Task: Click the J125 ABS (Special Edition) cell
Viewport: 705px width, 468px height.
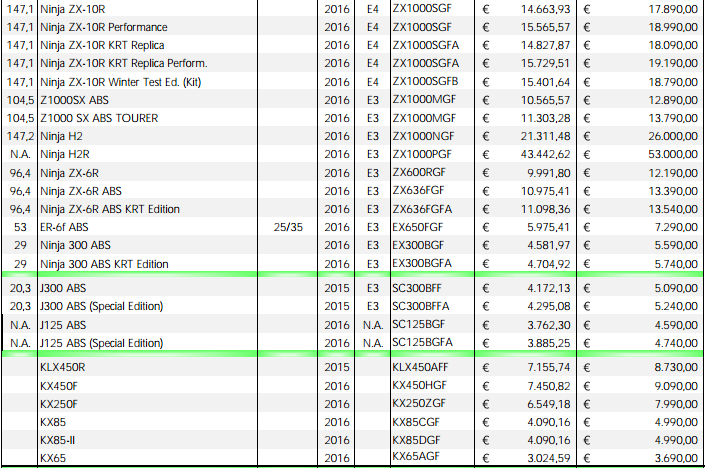Action: (101, 343)
